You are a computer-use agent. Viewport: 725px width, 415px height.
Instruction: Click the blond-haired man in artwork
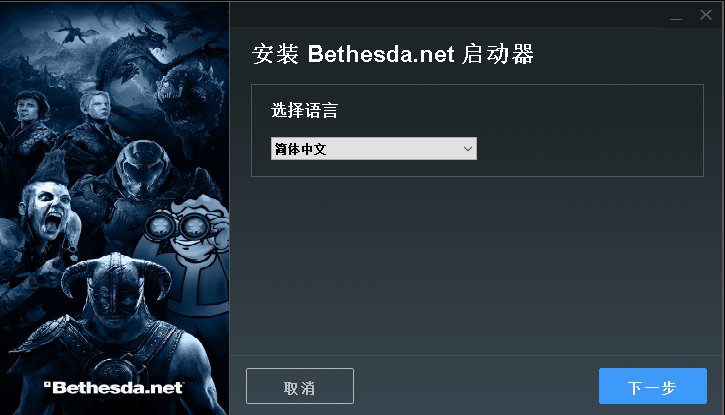[x=96, y=107]
